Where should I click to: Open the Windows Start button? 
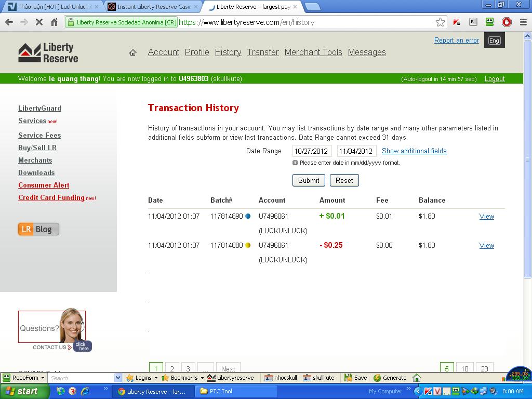point(24,391)
